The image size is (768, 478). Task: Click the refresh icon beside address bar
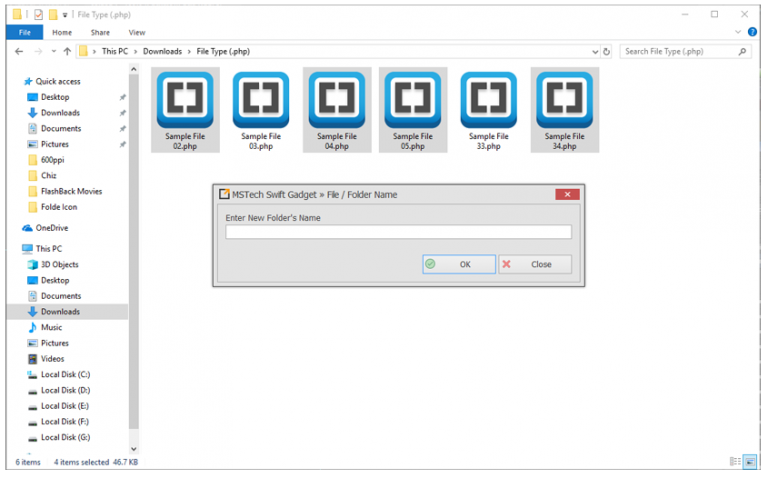(606, 51)
